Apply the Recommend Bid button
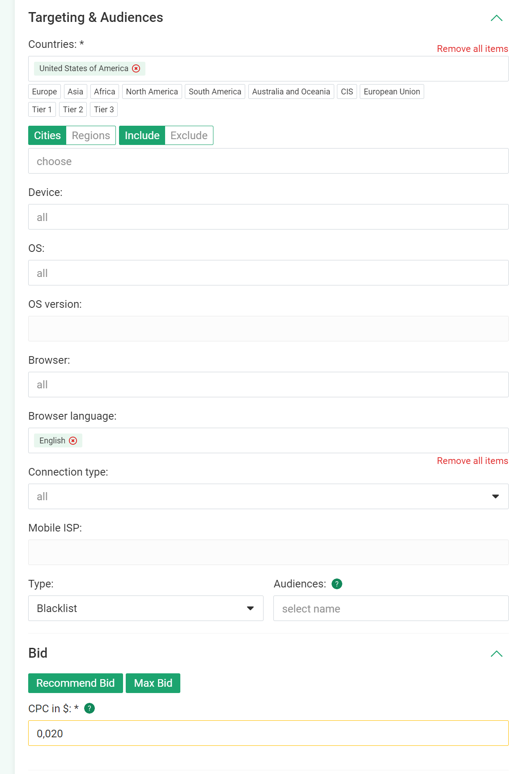Image resolution: width=532 pixels, height=774 pixels. [76, 683]
